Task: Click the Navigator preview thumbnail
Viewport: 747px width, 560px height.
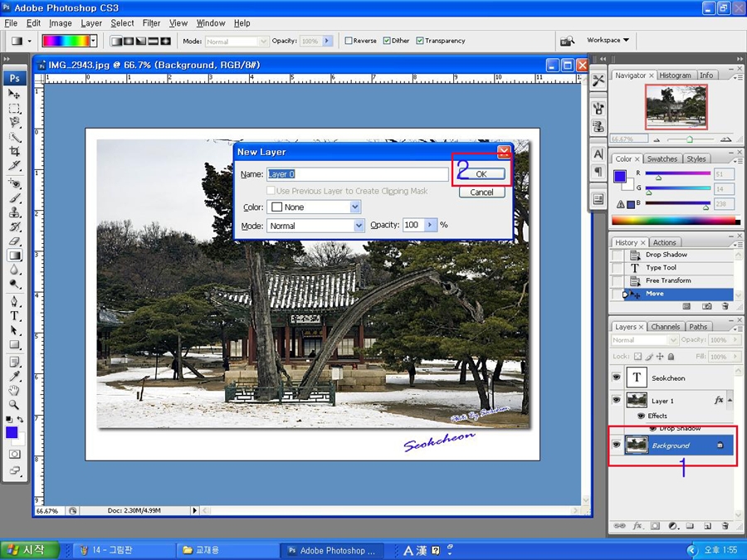Action: click(676, 107)
